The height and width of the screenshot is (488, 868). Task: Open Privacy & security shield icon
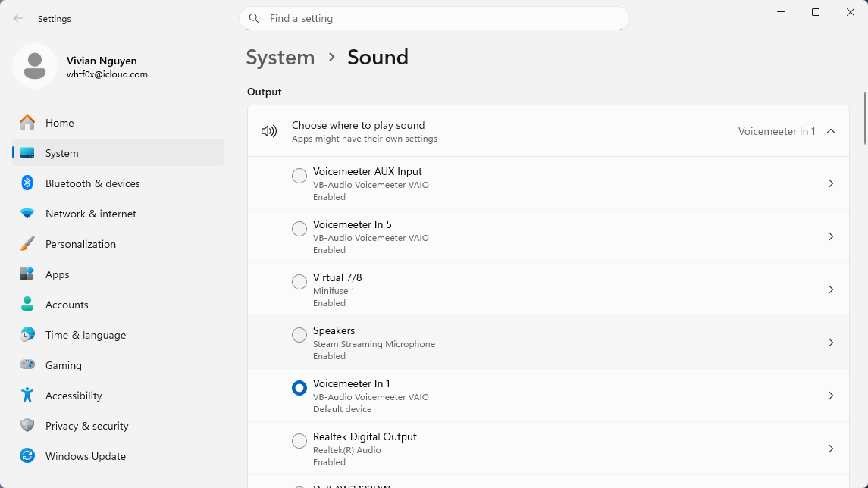pos(27,426)
